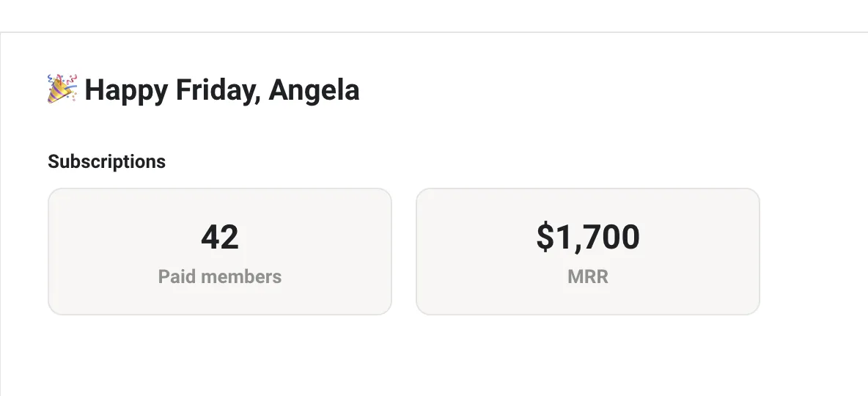Click the digit 4 in member count

click(210, 237)
